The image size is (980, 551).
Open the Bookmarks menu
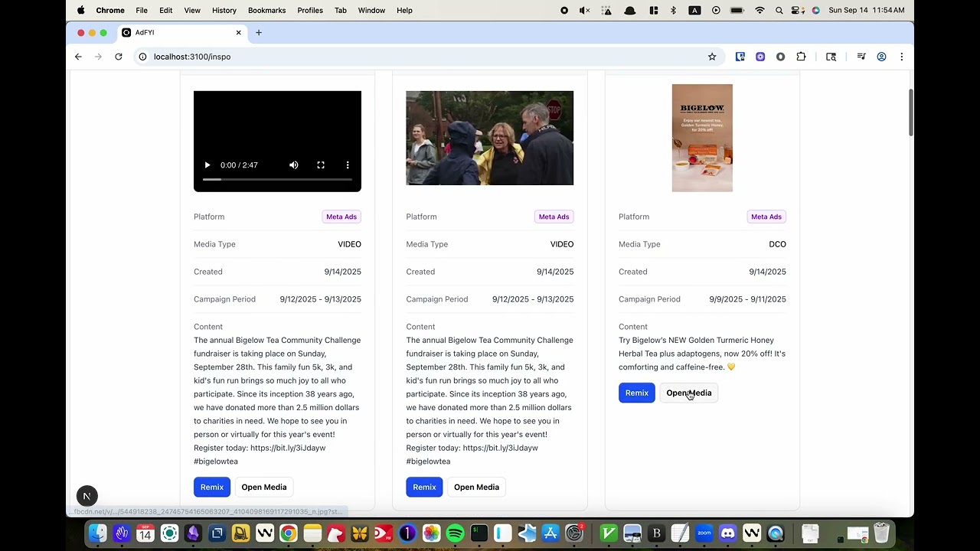click(x=267, y=10)
